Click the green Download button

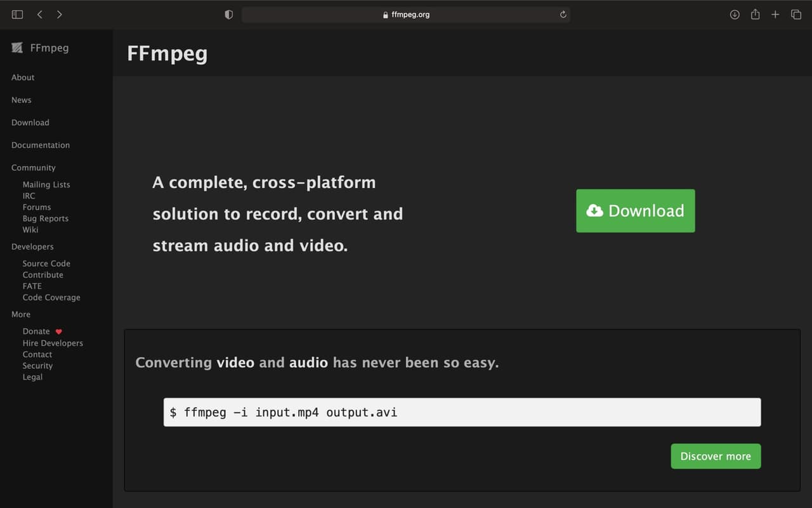(x=635, y=211)
